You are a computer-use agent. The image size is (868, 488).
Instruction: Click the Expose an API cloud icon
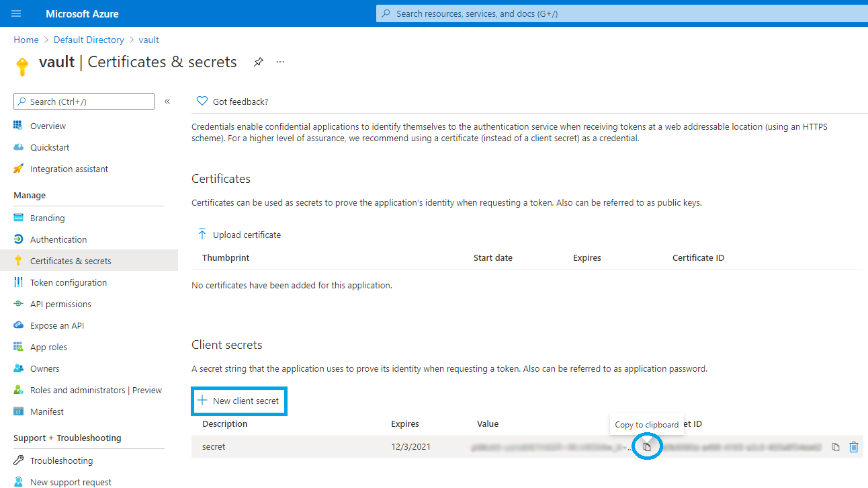tap(18, 325)
